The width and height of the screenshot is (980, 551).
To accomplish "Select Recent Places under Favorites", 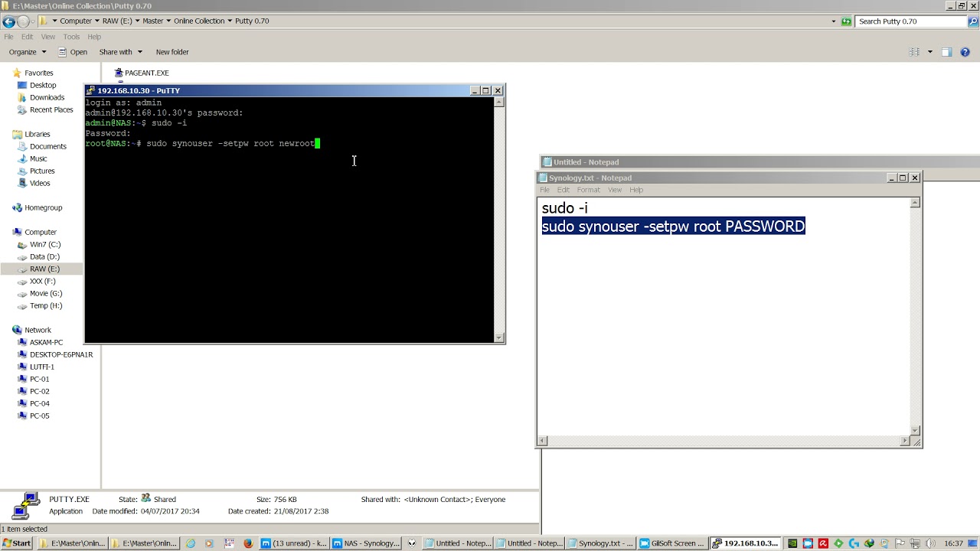I will point(51,109).
